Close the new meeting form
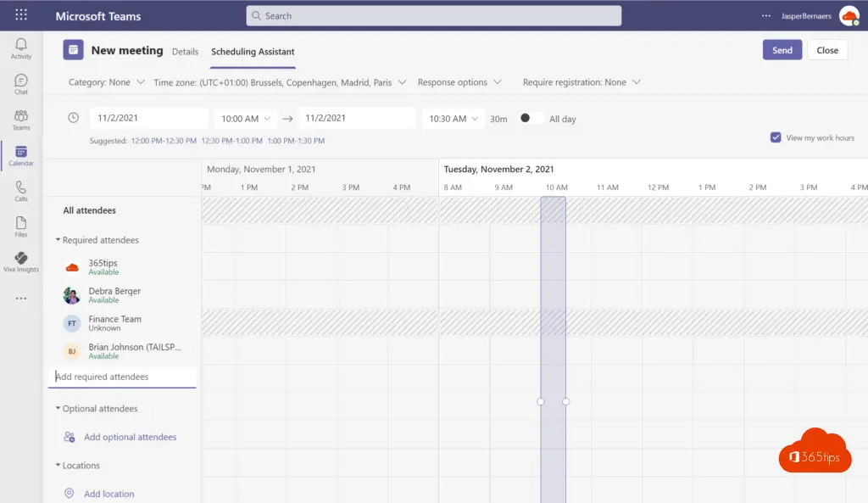Viewport: 868px width, 503px height. [827, 50]
